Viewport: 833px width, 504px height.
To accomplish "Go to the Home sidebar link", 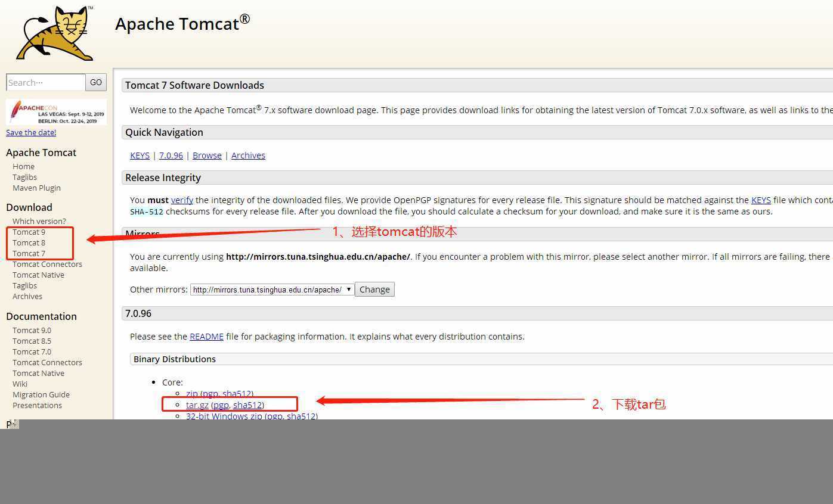I will click(x=23, y=166).
